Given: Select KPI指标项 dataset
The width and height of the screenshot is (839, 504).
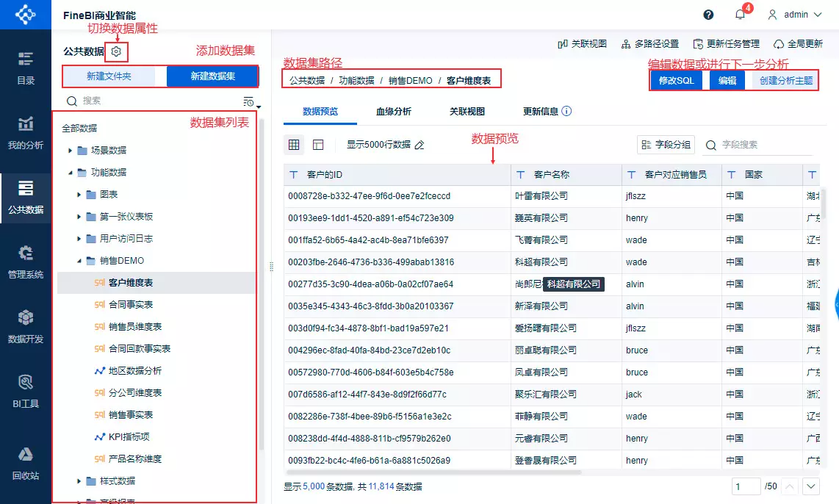Looking at the screenshot, I should (x=156, y=437).
